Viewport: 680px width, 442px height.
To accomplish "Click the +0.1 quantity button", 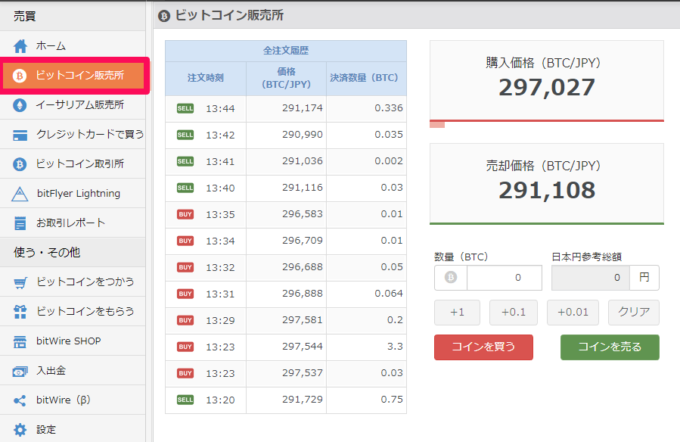I will click(x=513, y=312).
